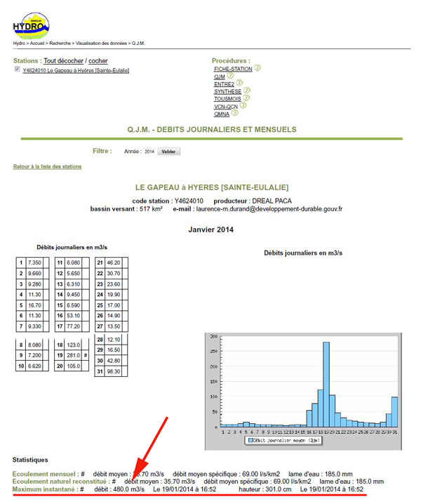
Task: Go to Accueil in the breadcrumb
Action: 37,43
